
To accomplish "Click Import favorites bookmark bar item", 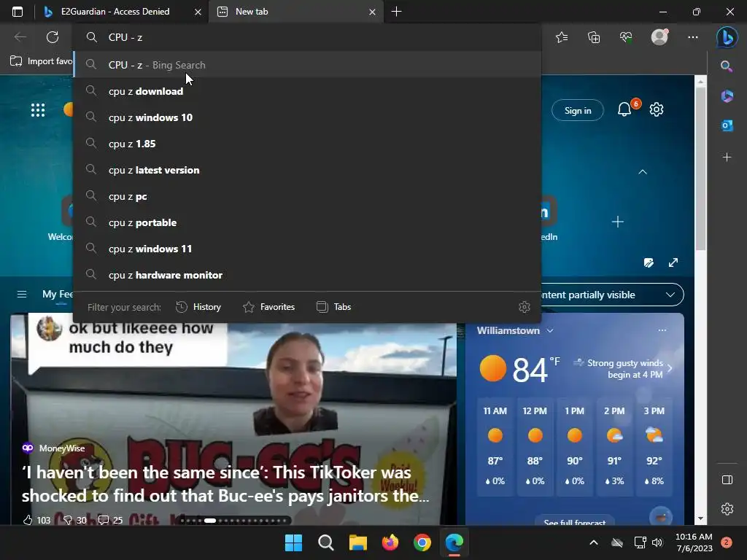I will coord(41,61).
